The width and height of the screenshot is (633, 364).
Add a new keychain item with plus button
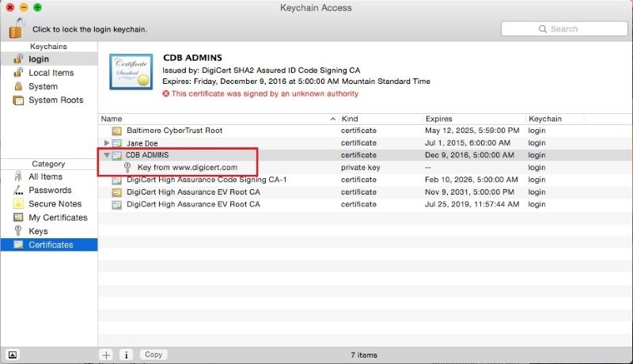pyautogui.click(x=106, y=355)
